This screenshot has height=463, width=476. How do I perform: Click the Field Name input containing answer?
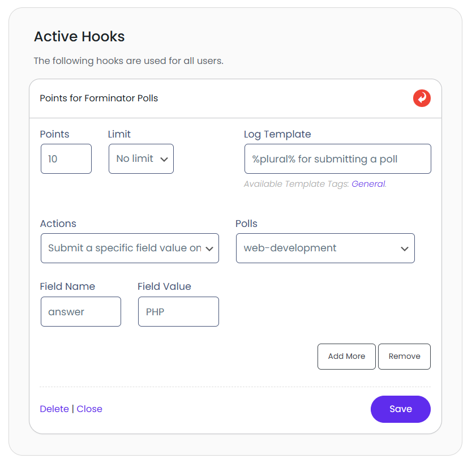coord(81,312)
